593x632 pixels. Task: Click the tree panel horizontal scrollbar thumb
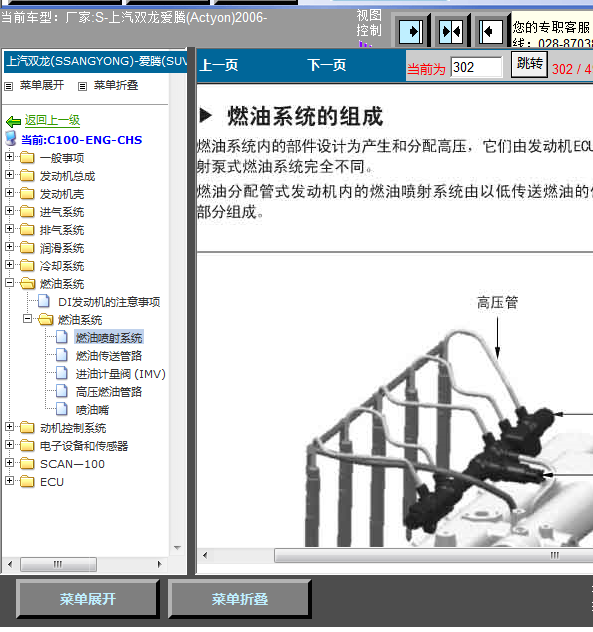point(58,564)
